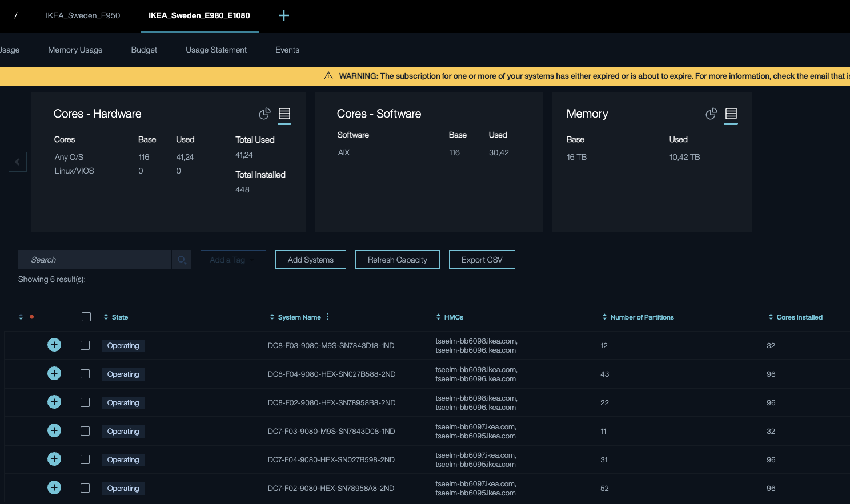Screen dimensions: 850x504
Task: Click the Refresh Capacity button
Action: click(x=397, y=260)
